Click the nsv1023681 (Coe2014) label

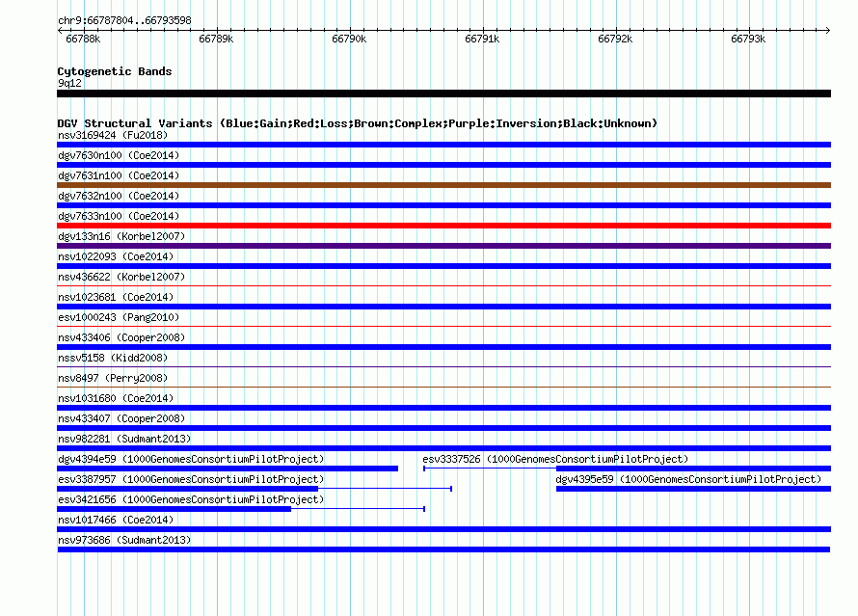116,297
